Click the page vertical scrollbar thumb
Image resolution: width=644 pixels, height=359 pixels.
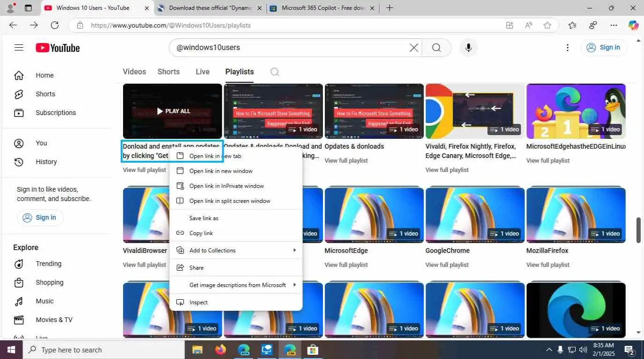[638, 230]
